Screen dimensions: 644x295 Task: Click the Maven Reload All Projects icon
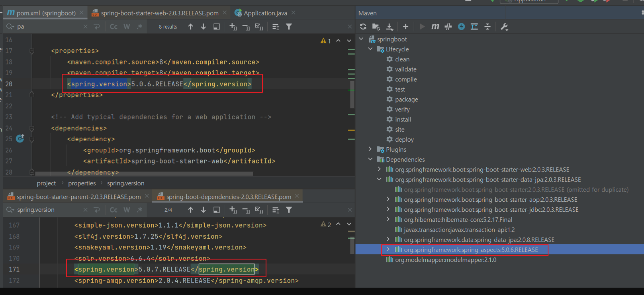363,27
